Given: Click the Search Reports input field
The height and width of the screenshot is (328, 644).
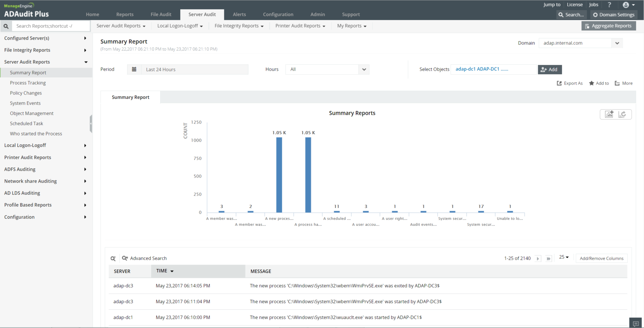Looking at the screenshot, I should click(51, 26).
